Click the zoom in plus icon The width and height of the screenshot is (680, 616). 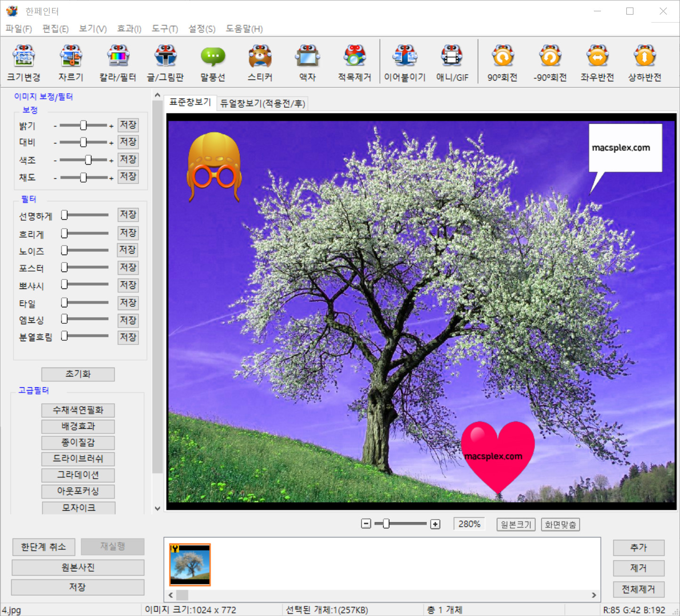[x=435, y=524]
